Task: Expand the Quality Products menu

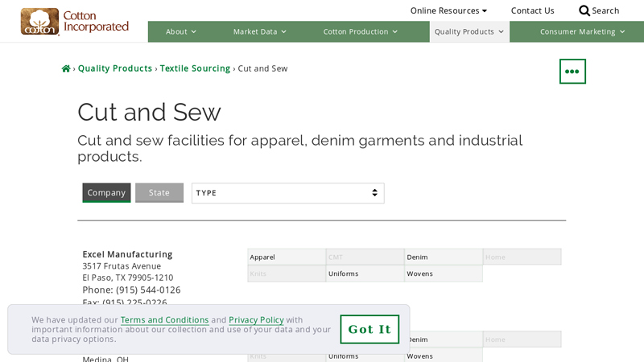Action: 469,31
